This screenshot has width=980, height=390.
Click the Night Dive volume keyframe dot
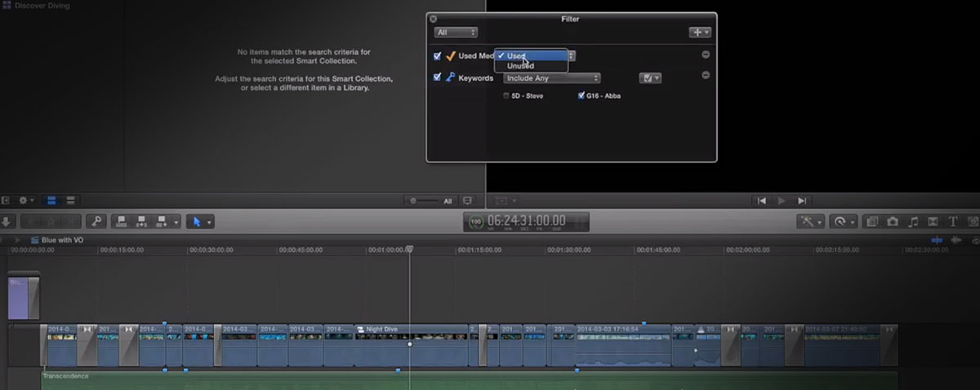pos(410,343)
